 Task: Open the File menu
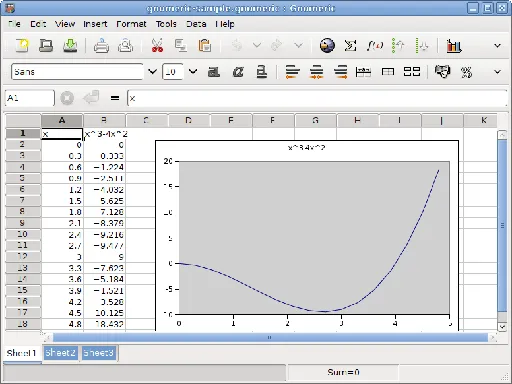click(x=14, y=24)
